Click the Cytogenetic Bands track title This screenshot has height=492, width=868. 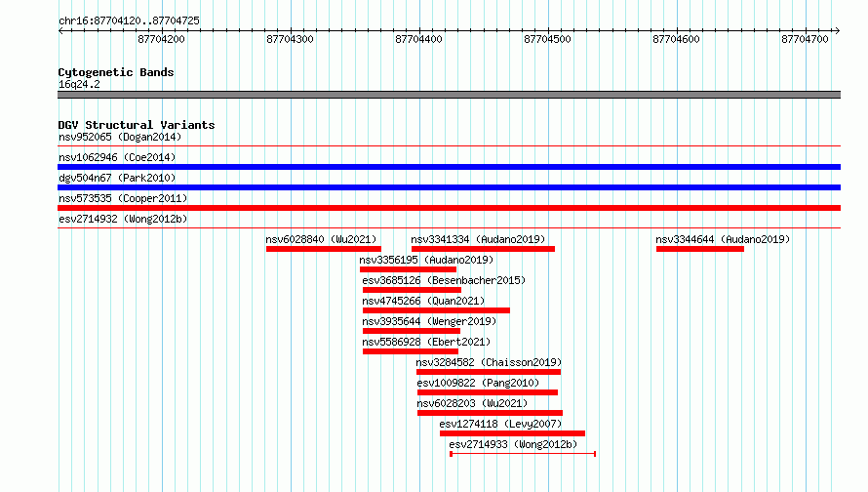(116, 72)
